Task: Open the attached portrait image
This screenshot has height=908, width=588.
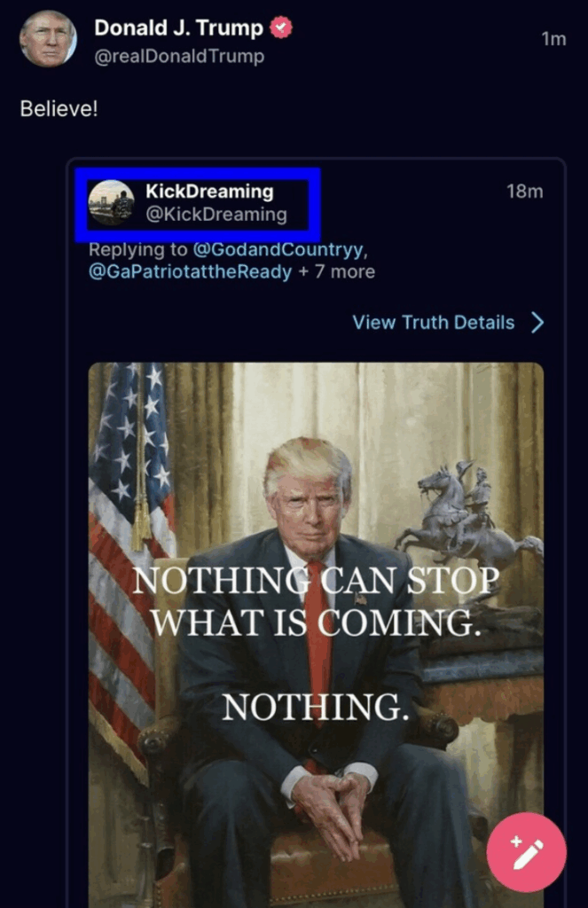Action: pyautogui.click(x=316, y=635)
